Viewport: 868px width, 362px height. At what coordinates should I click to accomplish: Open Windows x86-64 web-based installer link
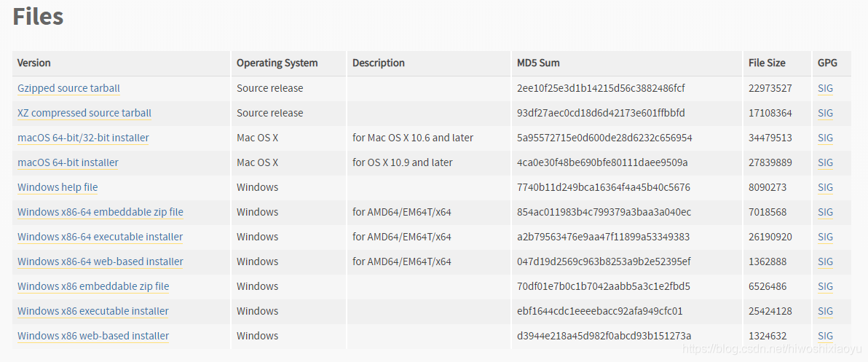(x=100, y=261)
